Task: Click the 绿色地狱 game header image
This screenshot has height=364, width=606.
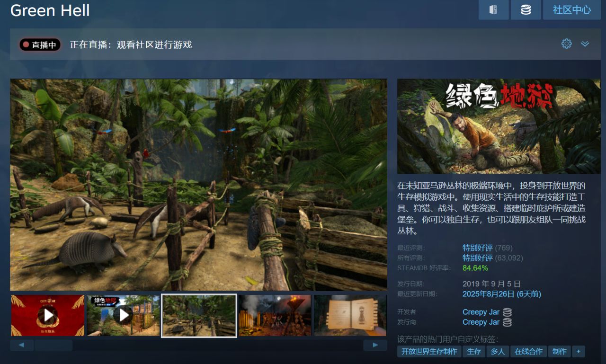Action: pos(499,126)
